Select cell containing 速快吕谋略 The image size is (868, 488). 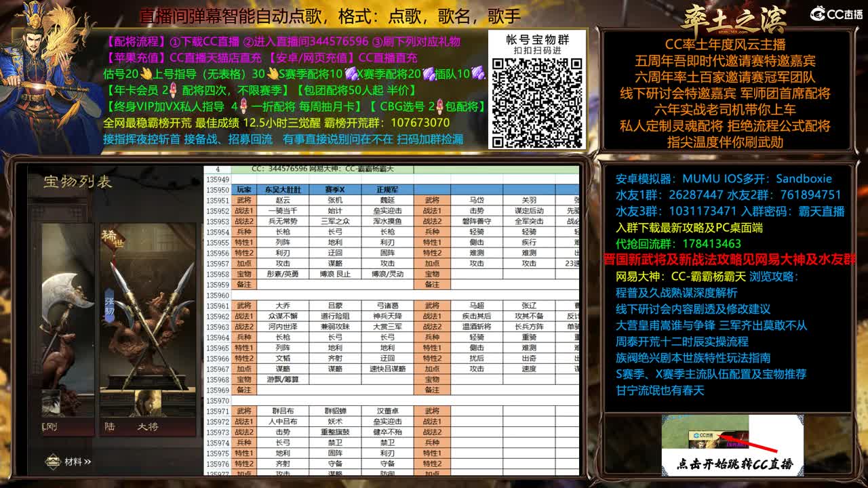point(387,369)
